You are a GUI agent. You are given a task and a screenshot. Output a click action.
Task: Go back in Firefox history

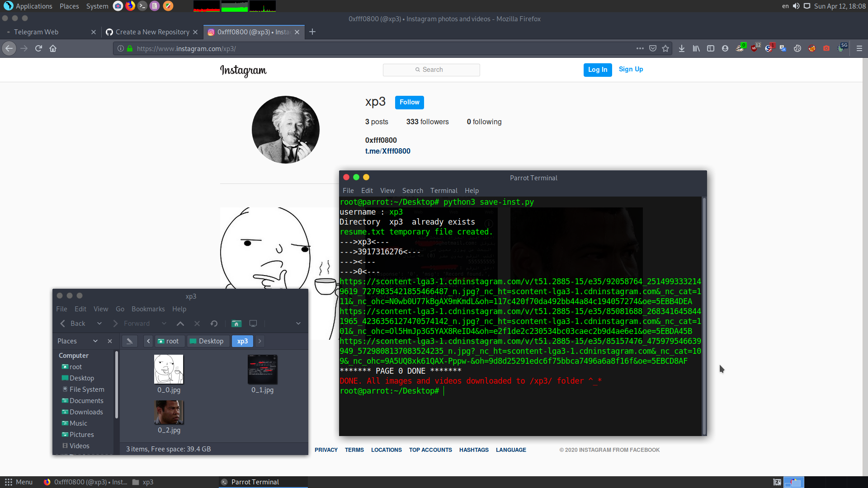point(9,48)
